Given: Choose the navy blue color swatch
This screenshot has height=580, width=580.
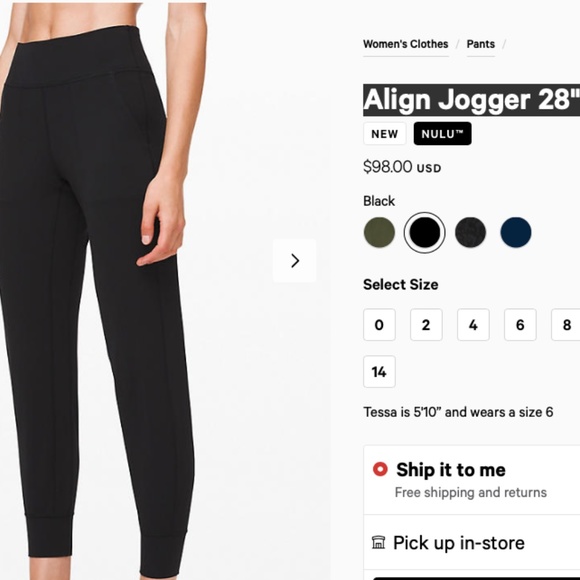Looking at the screenshot, I should pos(516,232).
